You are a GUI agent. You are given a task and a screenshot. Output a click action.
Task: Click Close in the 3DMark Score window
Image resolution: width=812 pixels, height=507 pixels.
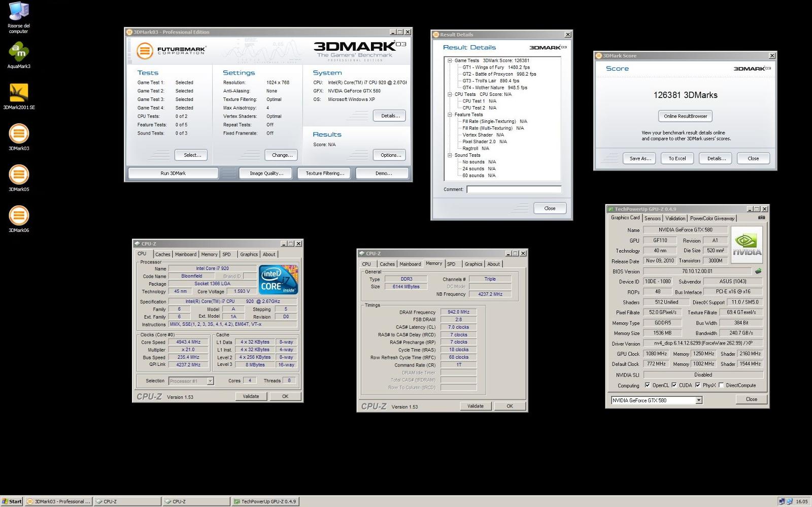753,158
